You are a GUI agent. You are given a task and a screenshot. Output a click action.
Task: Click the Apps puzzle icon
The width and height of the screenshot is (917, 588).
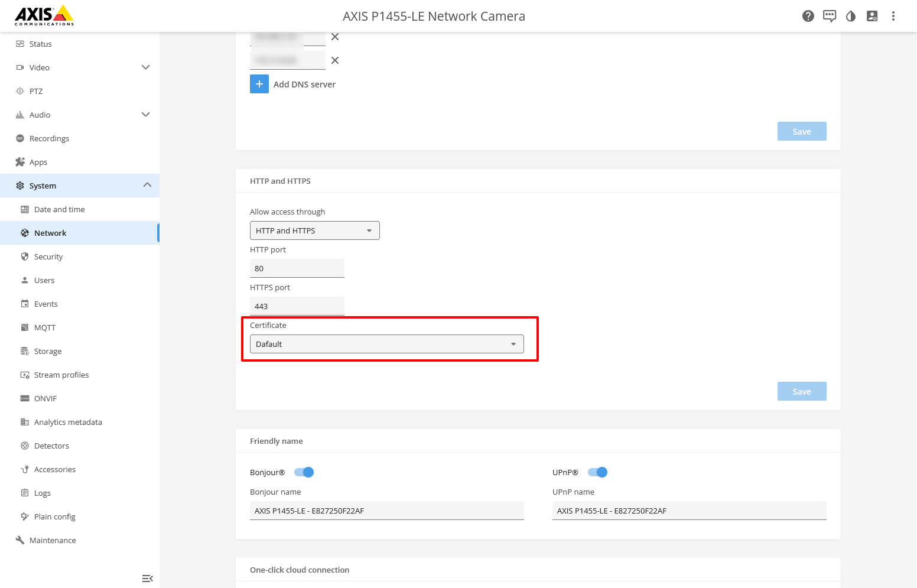tap(20, 162)
